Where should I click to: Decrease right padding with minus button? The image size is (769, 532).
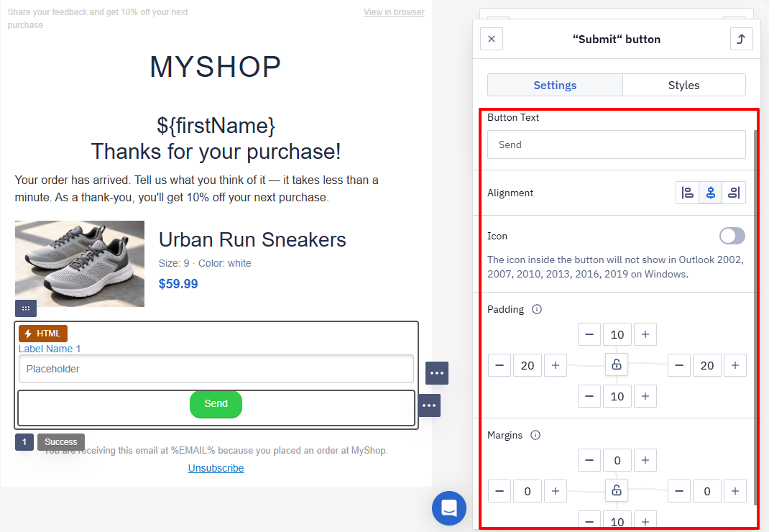(x=678, y=365)
